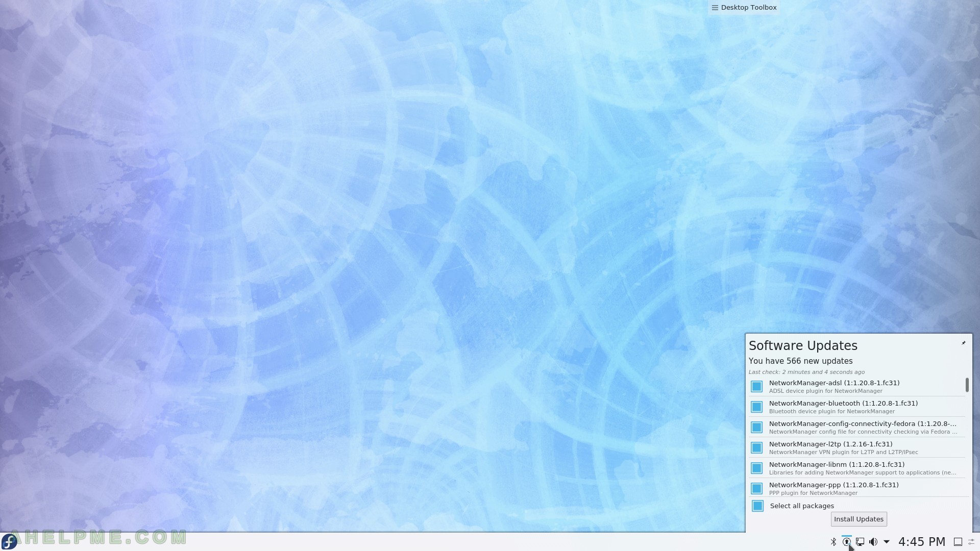
Task: Select 'NetworkManager-adsl (1:1.20.8-1.fc31)' entry text
Action: point(834,383)
